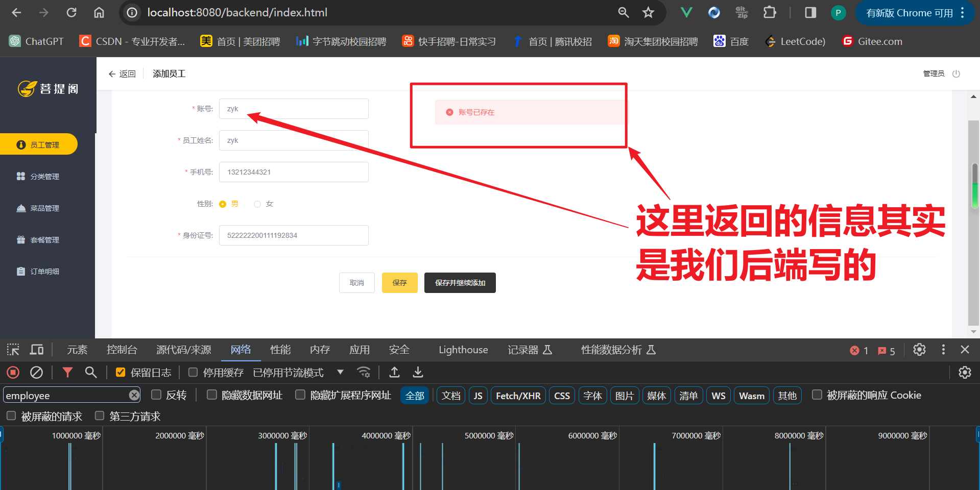Open 分类管理 in sidebar
Image resolution: width=980 pixels, height=490 pixels.
[x=39, y=177]
